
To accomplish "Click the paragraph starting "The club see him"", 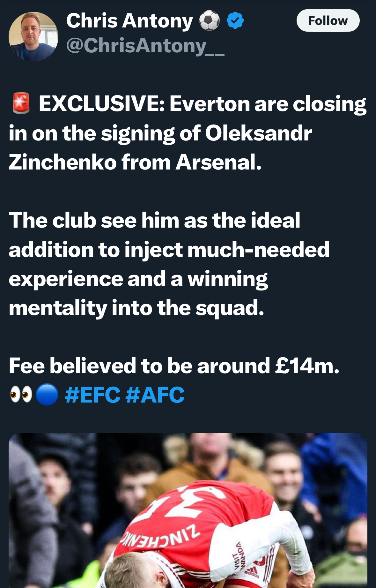I will tap(169, 264).
